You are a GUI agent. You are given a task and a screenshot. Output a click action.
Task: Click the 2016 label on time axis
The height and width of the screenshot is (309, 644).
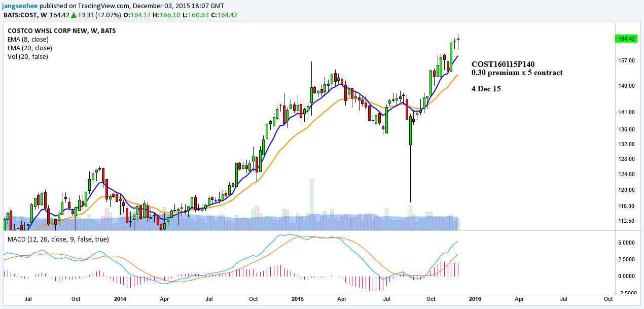click(x=474, y=299)
